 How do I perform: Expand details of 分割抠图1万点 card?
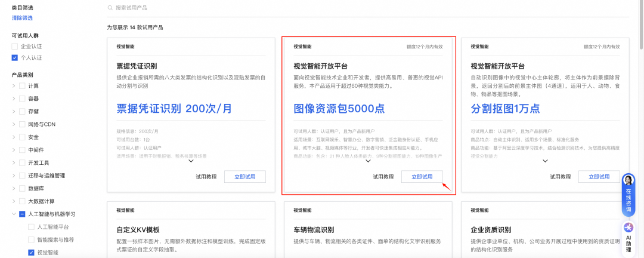point(546,161)
